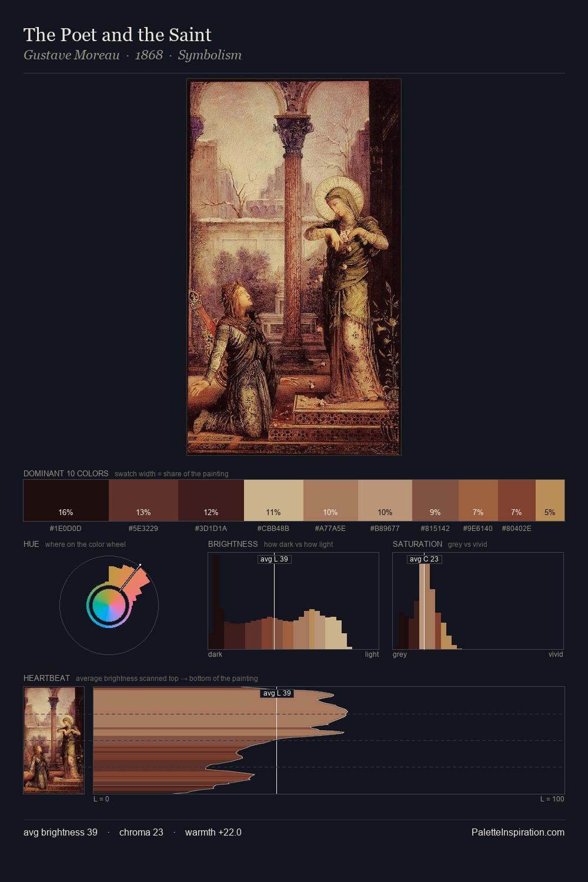The height and width of the screenshot is (882, 588).
Task: Click the year 1868 in the subtitle
Action: tap(149, 55)
